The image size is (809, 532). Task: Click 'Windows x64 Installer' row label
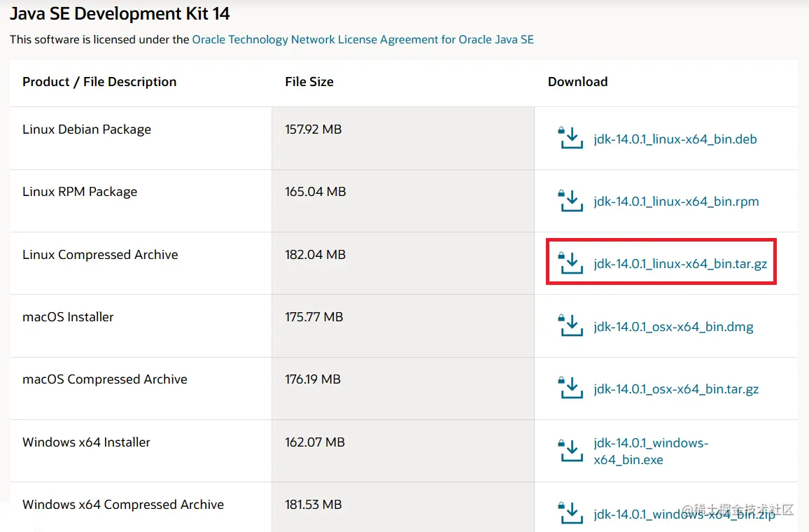86,442
